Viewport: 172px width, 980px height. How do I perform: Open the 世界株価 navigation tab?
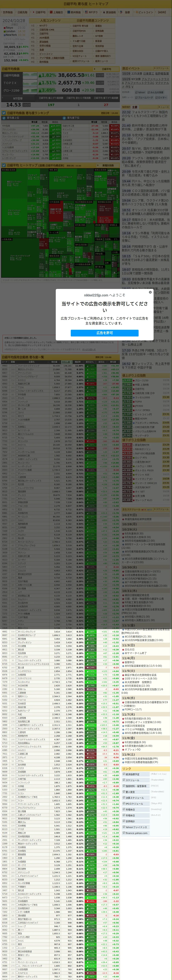(8, 12)
